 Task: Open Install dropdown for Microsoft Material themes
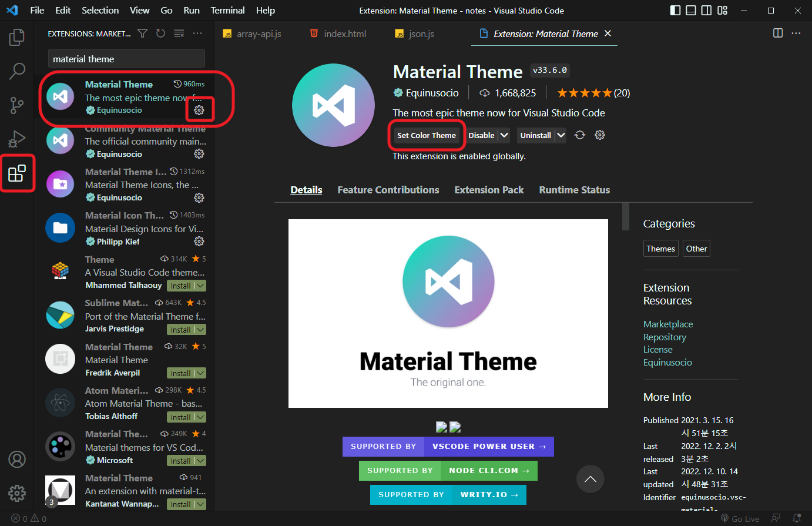click(200, 461)
